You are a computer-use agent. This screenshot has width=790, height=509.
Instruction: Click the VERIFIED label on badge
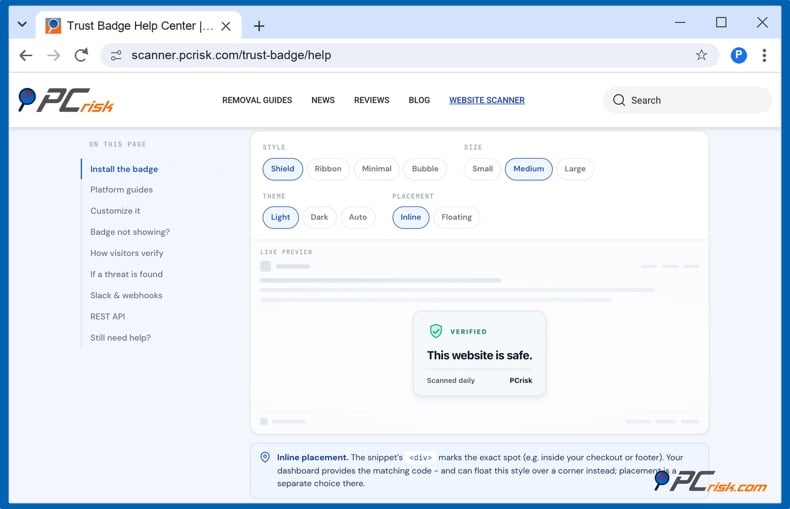pyautogui.click(x=469, y=332)
